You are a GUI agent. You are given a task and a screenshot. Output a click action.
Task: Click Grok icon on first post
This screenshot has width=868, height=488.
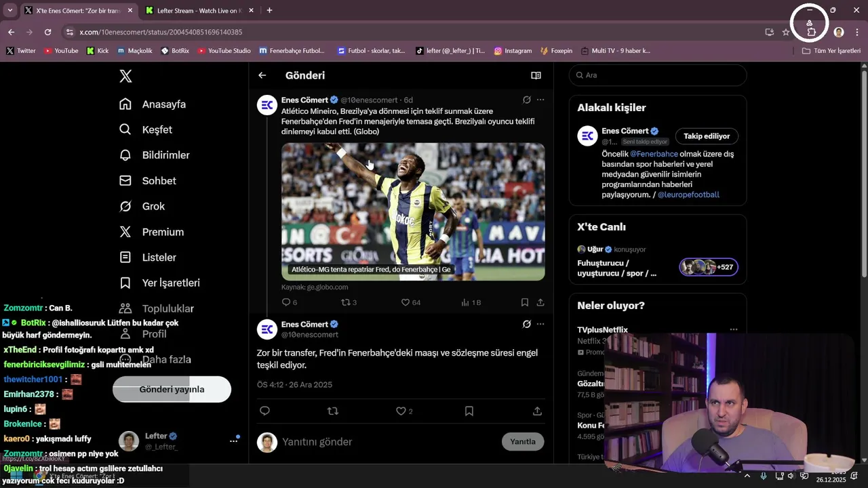click(526, 100)
